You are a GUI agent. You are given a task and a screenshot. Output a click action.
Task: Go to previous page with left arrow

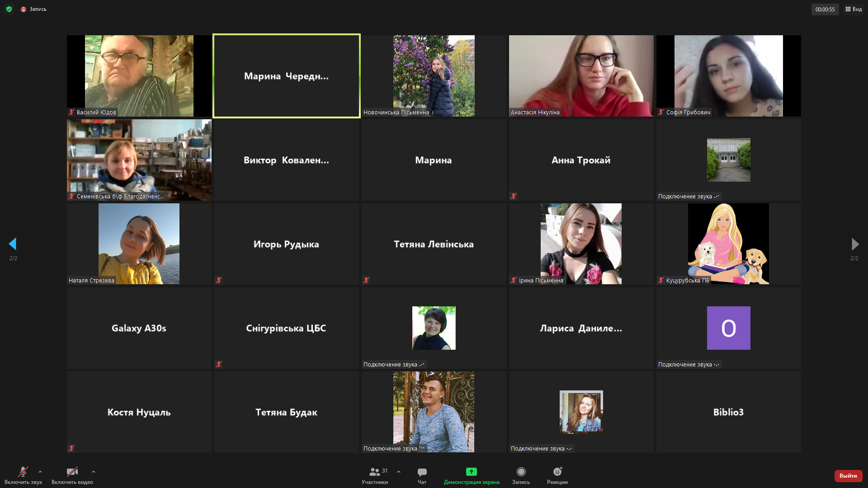(13, 244)
